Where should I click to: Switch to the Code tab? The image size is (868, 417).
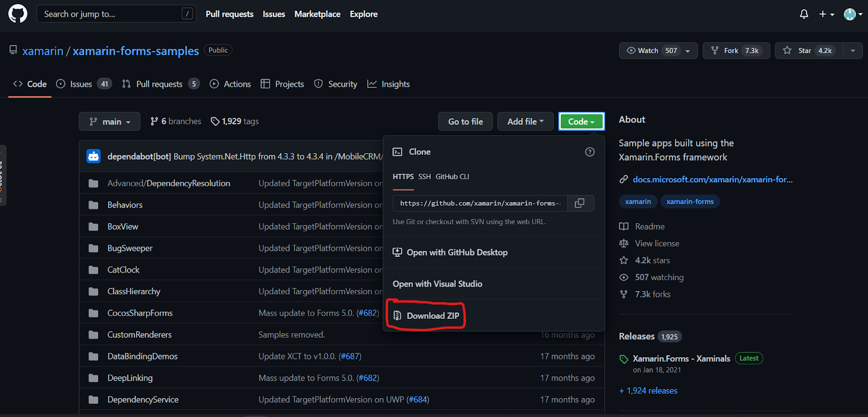click(30, 84)
